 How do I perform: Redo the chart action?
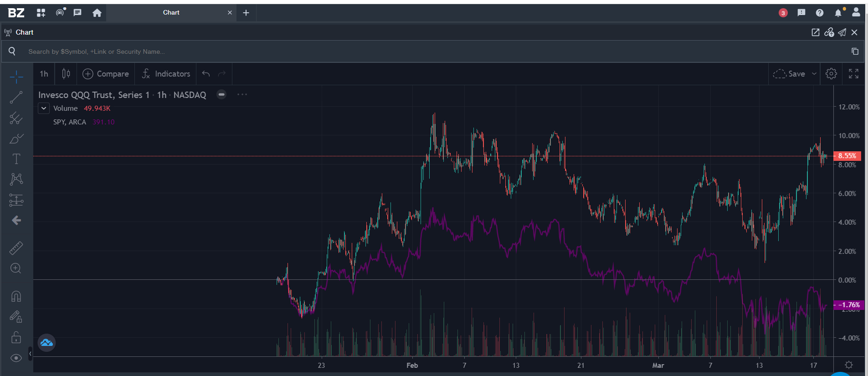tap(222, 74)
